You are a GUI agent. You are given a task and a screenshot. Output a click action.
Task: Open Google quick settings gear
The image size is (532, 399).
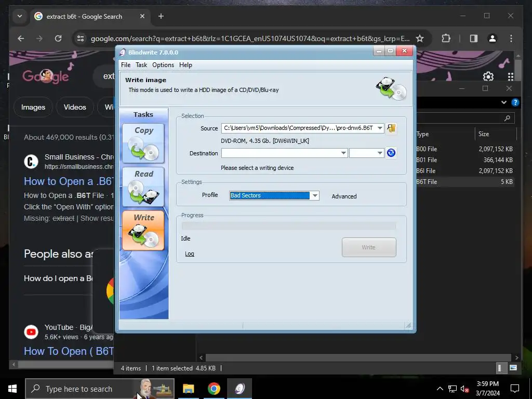coord(488,76)
